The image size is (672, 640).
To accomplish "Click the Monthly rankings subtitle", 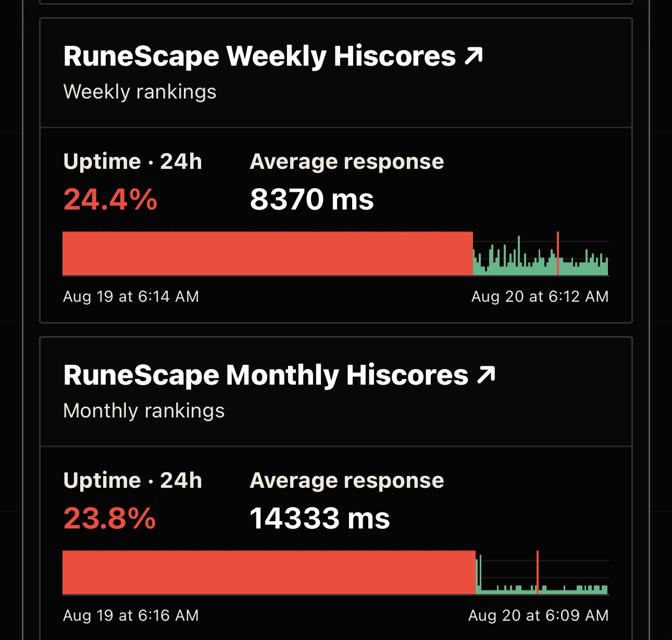I will point(144,411).
